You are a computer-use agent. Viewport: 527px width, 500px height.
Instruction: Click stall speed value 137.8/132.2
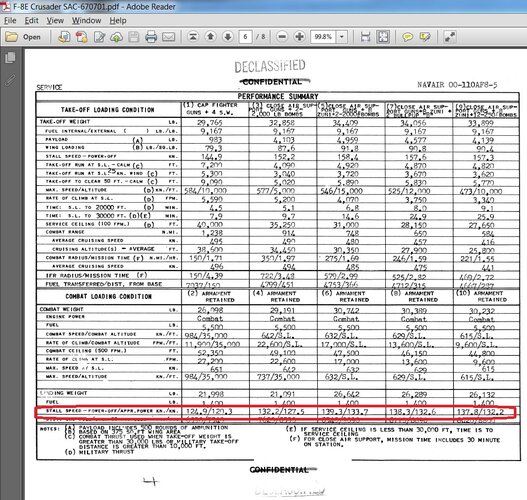click(480, 411)
